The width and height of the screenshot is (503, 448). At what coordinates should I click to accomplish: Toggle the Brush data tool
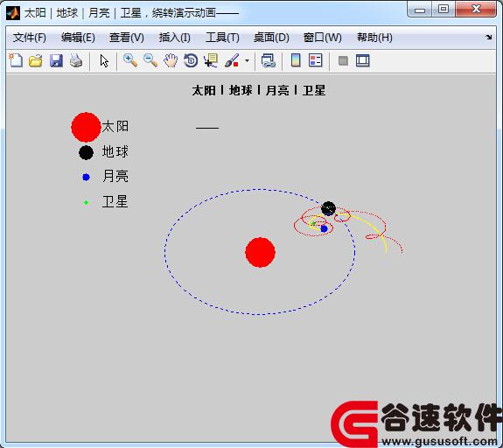(x=232, y=60)
